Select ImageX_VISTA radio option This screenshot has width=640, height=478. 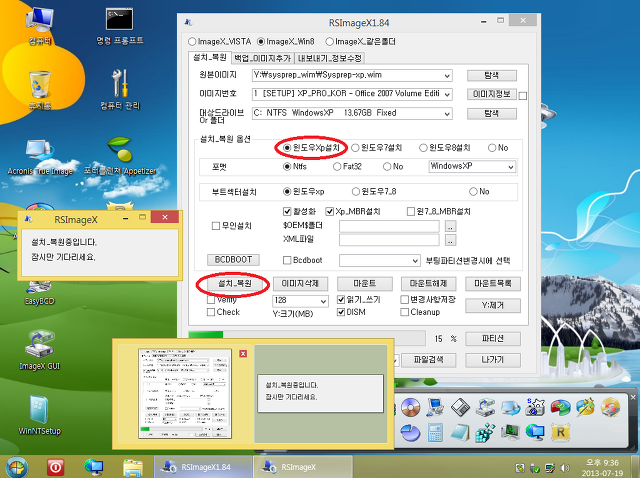pyautogui.click(x=220, y=42)
